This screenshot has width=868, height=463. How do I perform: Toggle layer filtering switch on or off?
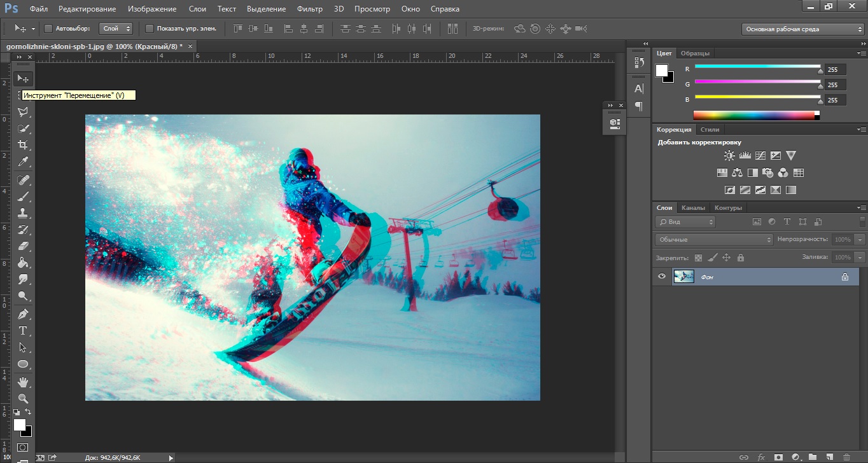point(862,221)
